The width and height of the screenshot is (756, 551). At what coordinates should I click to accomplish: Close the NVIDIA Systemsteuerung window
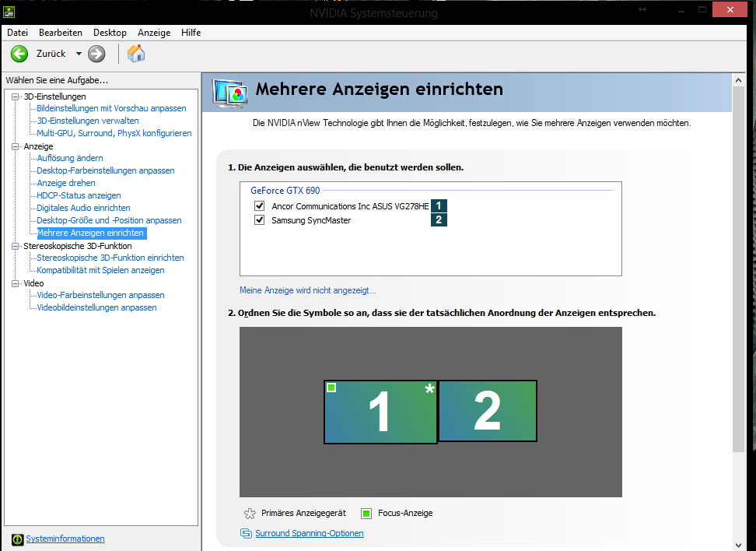730,9
